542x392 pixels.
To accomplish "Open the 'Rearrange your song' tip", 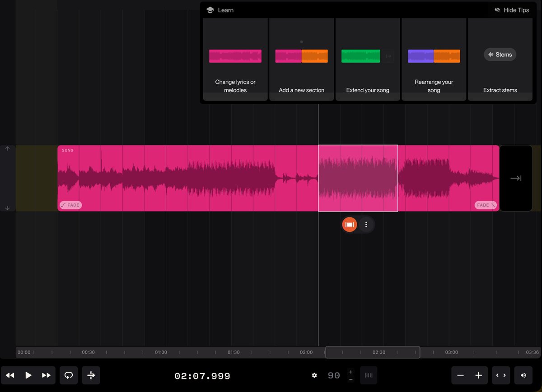I will 434,59.
